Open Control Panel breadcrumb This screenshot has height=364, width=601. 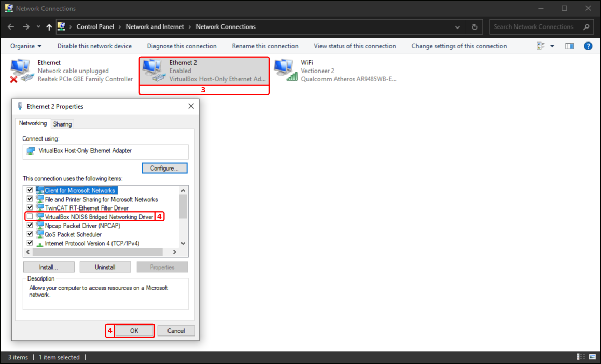[95, 27]
